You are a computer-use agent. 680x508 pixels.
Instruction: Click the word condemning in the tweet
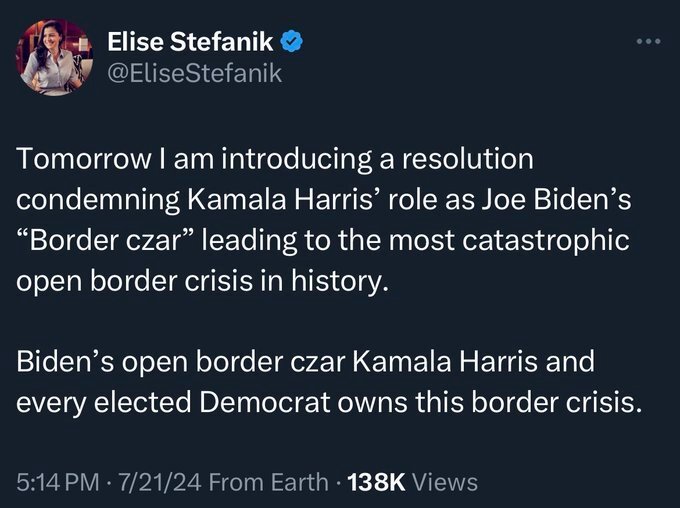pos(97,200)
